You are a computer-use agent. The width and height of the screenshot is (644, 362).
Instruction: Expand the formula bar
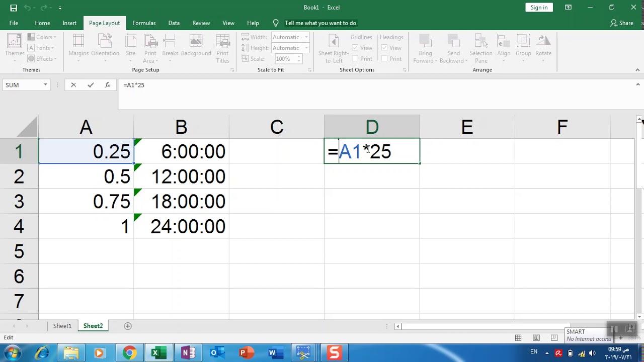[x=638, y=85]
